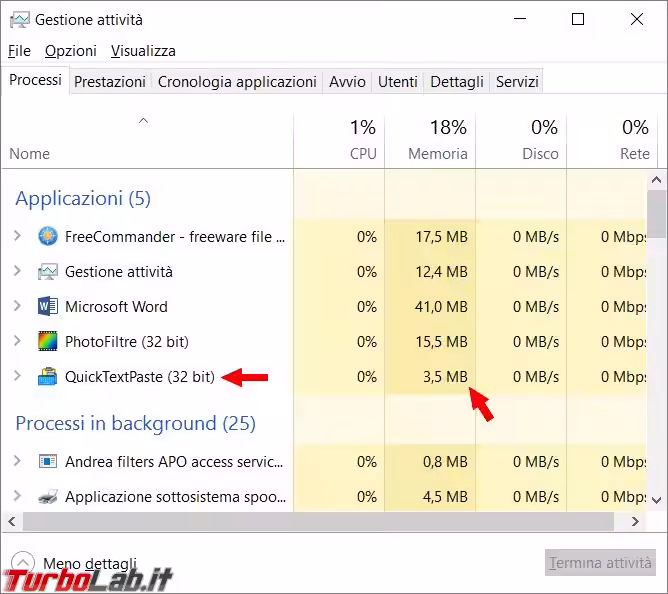Click the QuickTextPaste process icon
This screenshot has width=668, height=594.
(48, 377)
